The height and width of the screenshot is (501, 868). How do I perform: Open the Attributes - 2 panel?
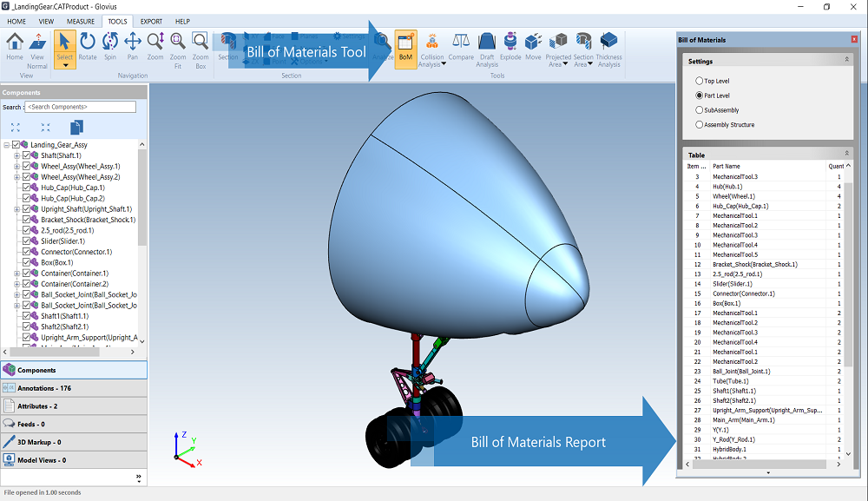pyautogui.click(x=74, y=405)
